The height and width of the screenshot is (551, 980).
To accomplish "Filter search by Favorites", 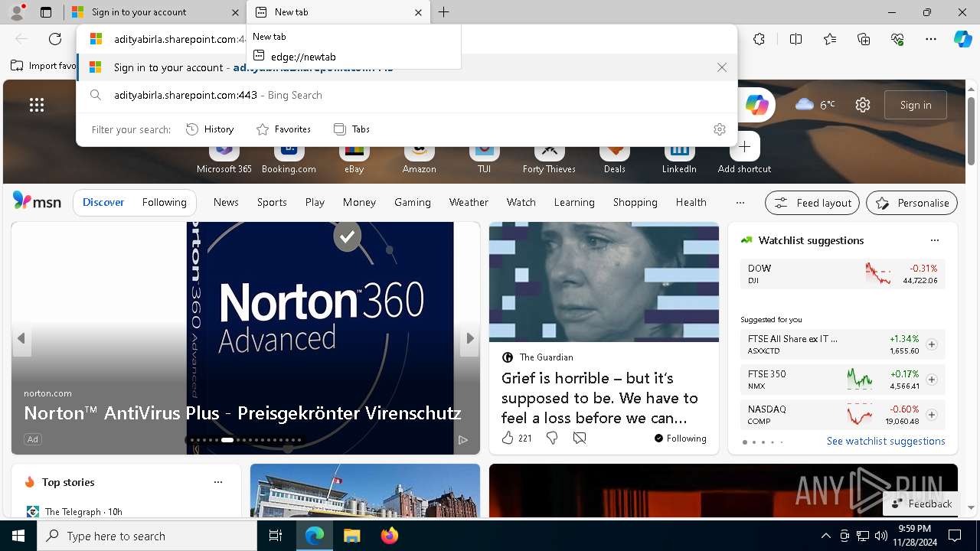I will (283, 129).
